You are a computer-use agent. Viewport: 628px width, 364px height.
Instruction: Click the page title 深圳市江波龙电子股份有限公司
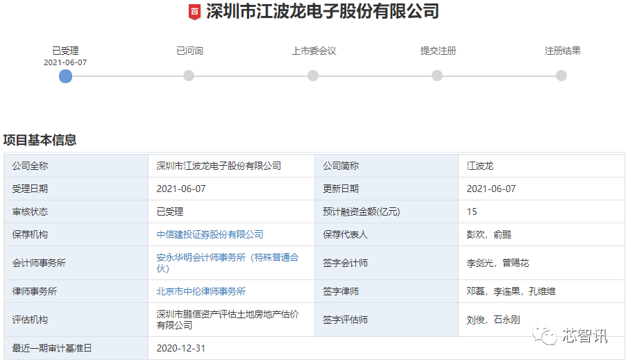[323, 11]
